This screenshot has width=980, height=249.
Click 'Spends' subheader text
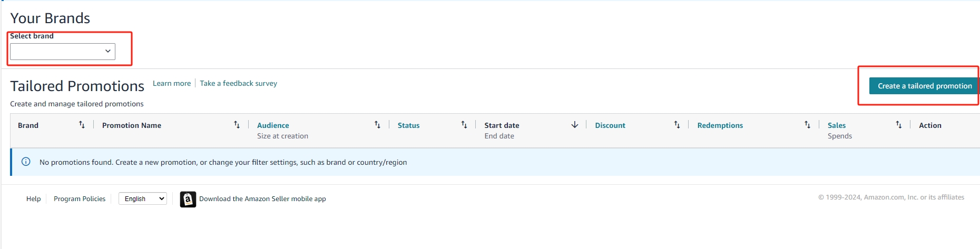coord(840,136)
